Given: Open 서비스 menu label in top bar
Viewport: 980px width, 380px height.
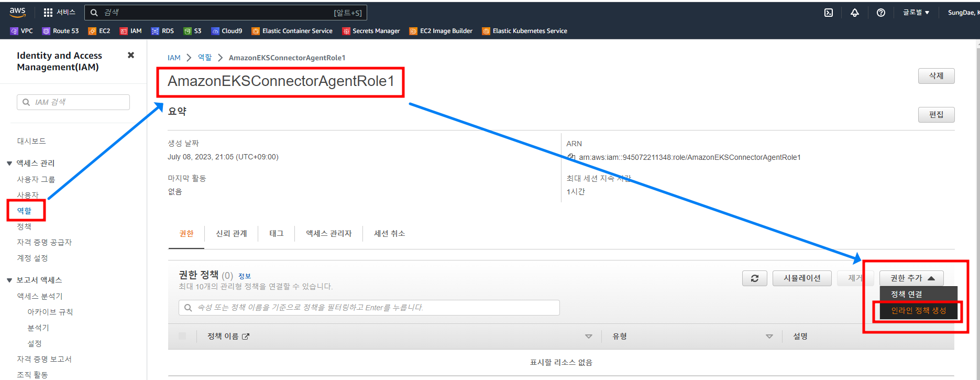Looking at the screenshot, I should [x=66, y=13].
